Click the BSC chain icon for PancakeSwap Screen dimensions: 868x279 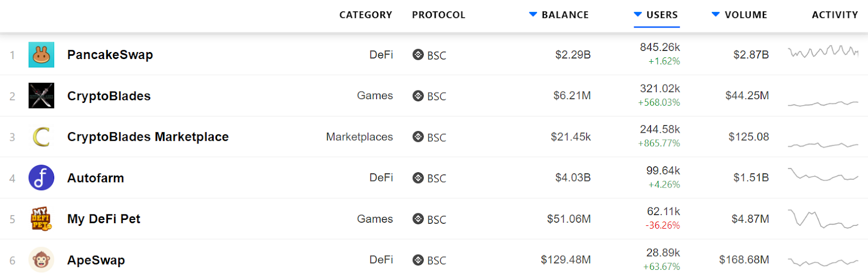[418, 55]
